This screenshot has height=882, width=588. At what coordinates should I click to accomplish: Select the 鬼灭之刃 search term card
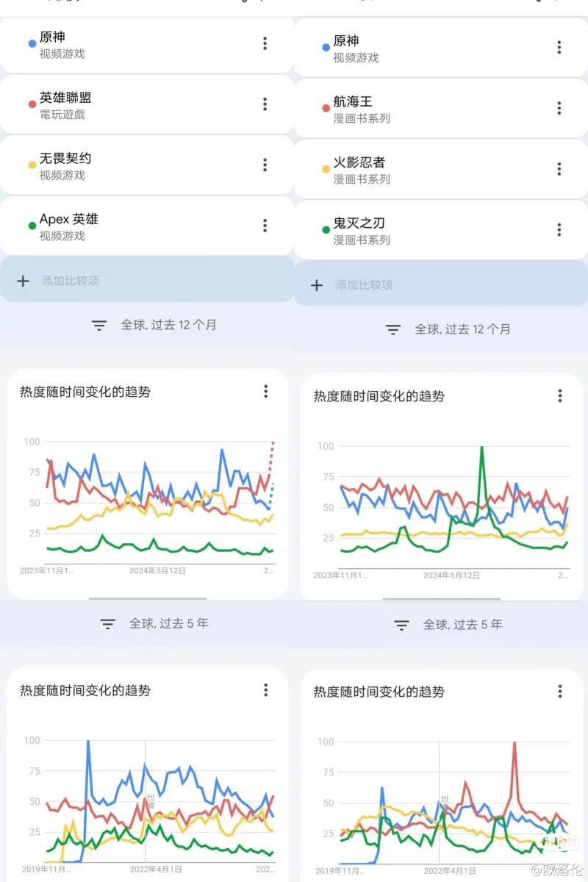[441, 230]
